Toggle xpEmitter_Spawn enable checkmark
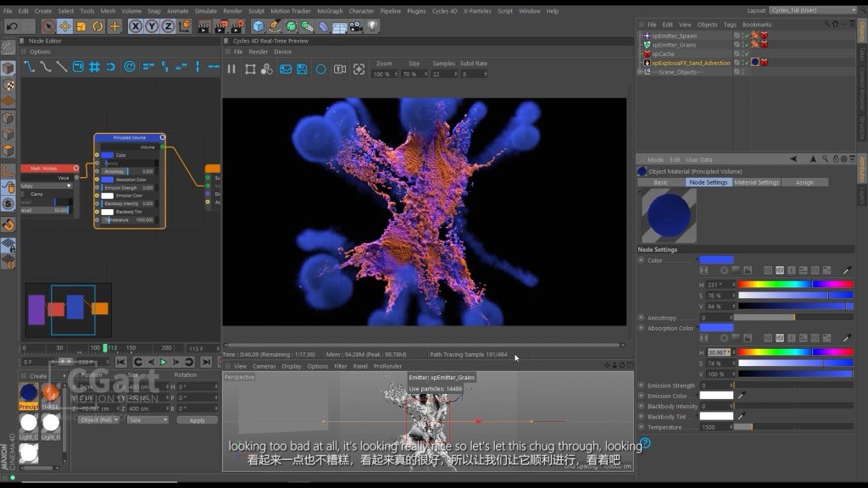This screenshot has width=868, height=488. tap(746, 36)
